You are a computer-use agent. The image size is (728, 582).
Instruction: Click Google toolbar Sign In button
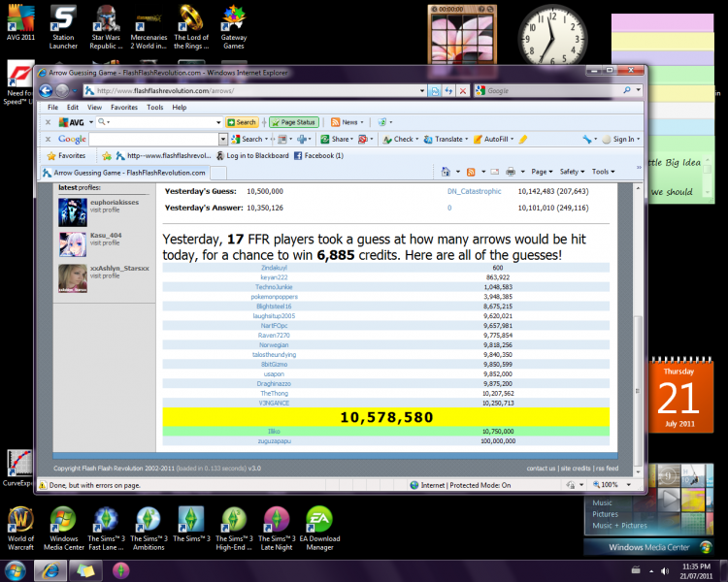tap(621, 140)
